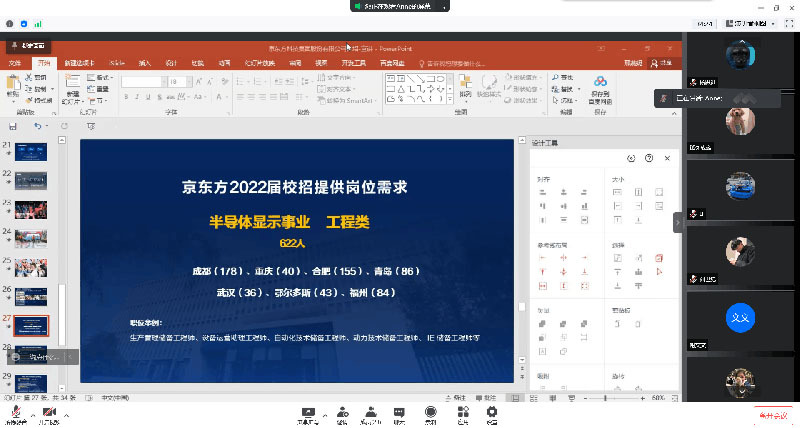The width and height of the screenshot is (800, 428).
Task: Click the Undo arrow icon
Action: click(37, 126)
